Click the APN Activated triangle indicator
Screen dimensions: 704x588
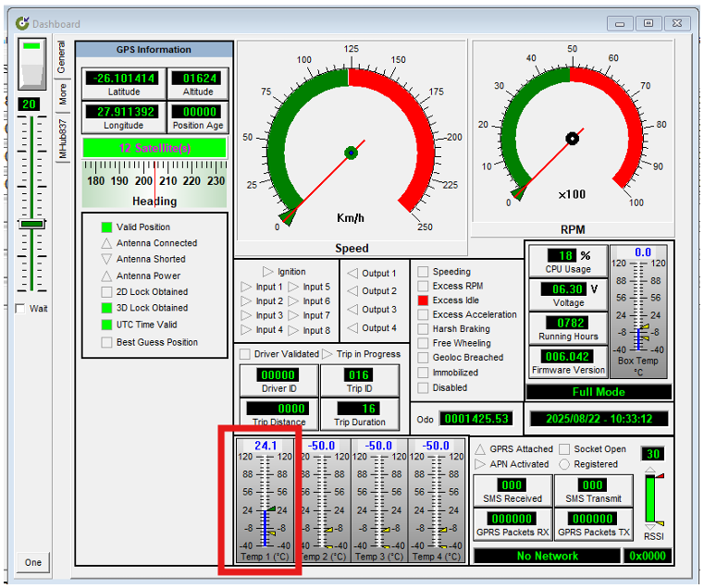[x=480, y=464]
